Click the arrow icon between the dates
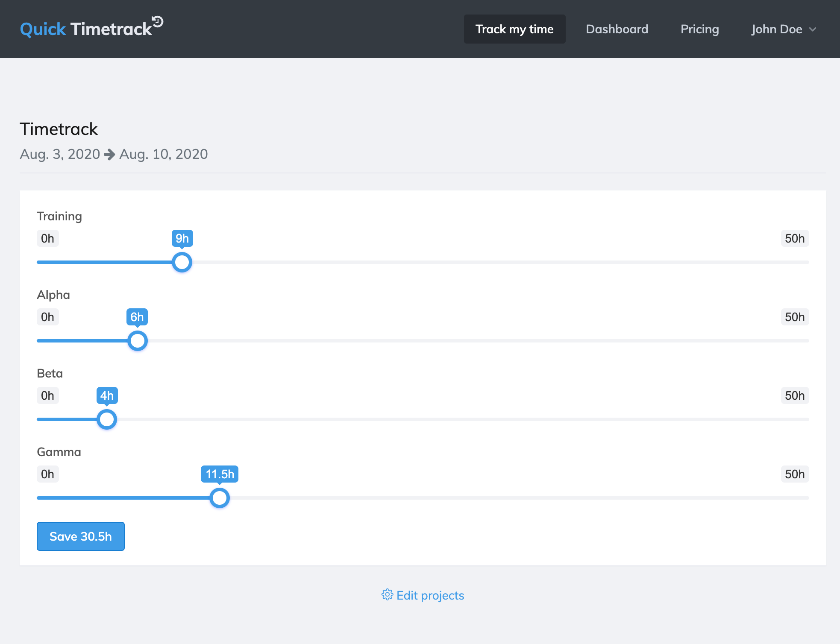This screenshot has height=644, width=840. click(110, 154)
